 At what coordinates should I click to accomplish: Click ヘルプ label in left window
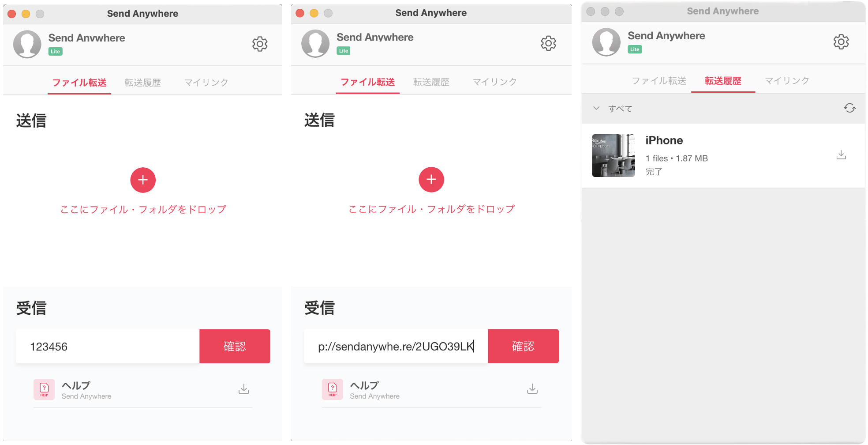76,385
